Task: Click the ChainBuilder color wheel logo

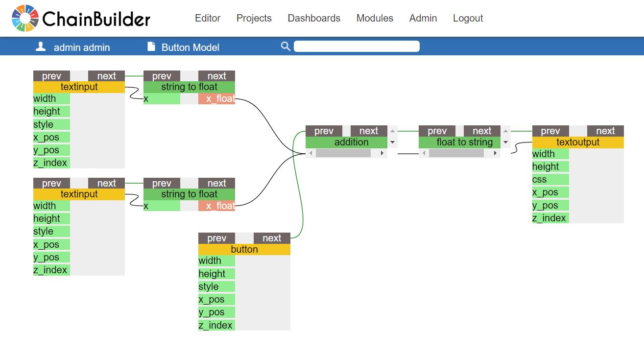Action: pos(25,19)
